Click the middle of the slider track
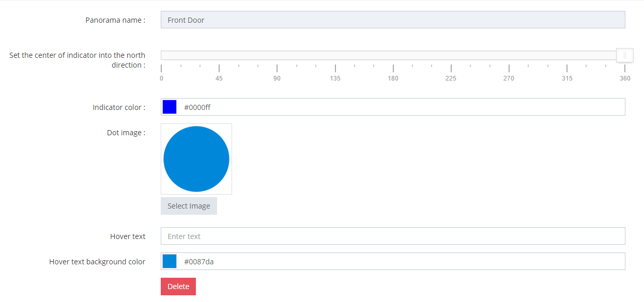The width and height of the screenshot is (644, 302). (x=393, y=55)
